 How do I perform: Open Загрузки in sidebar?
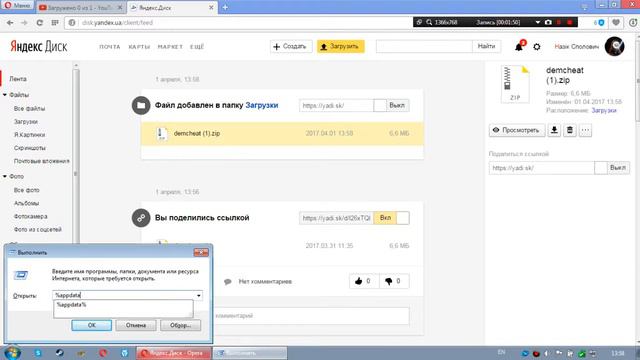[x=26, y=122]
